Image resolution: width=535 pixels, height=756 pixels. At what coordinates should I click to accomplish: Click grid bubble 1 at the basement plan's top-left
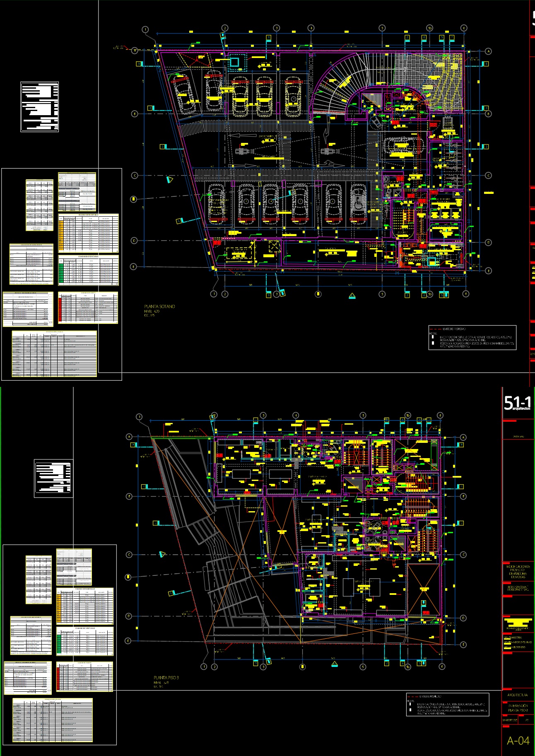click(x=145, y=29)
